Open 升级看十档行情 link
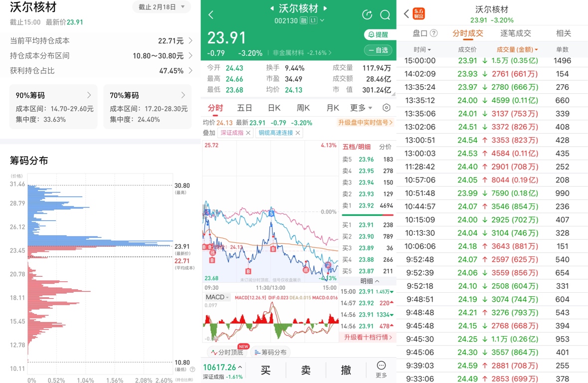This screenshot has height=383, width=588. (x=368, y=337)
